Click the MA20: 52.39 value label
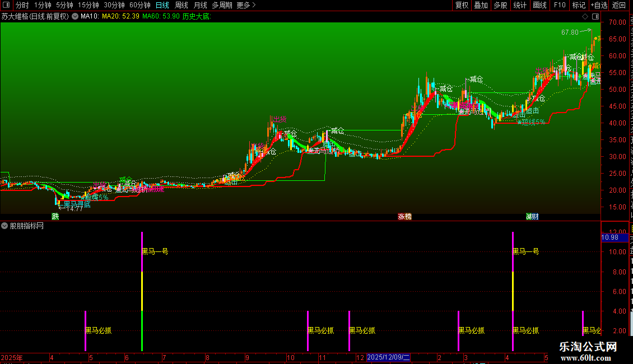Viewport: 633px width, 364px height. pos(120,16)
